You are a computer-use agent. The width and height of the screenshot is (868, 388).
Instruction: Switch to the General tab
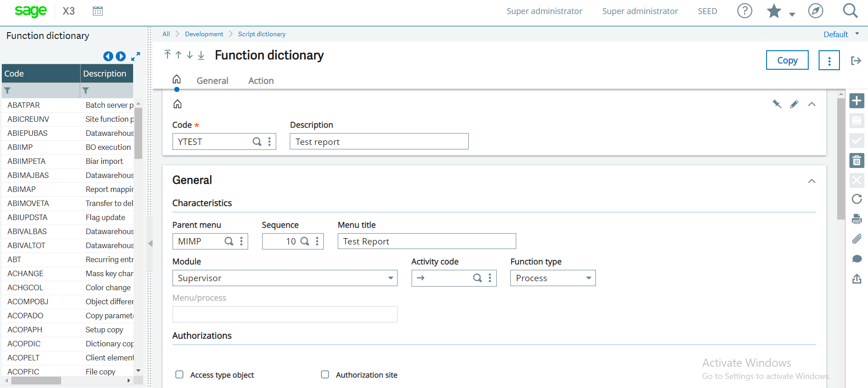click(x=212, y=81)
